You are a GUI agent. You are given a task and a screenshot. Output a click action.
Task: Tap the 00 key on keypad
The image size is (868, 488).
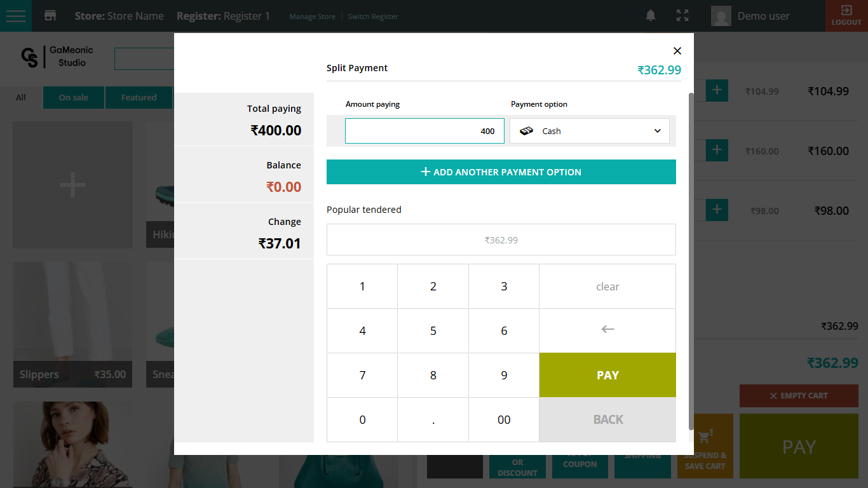504,420
